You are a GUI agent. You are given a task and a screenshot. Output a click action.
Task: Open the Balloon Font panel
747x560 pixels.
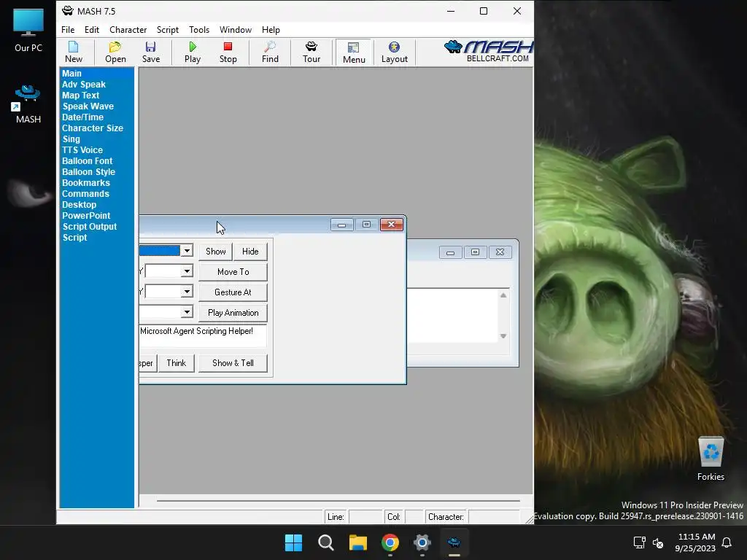pos(88,161)
